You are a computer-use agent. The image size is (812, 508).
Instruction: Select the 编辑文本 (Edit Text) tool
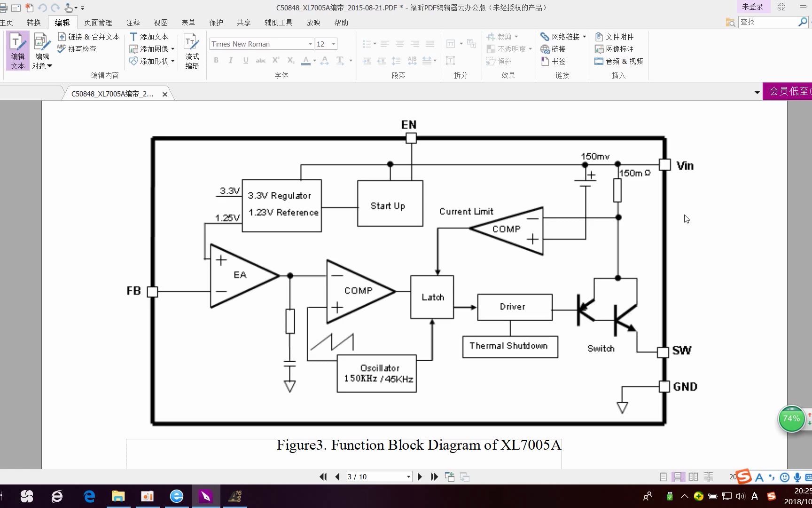click(17, 51)
